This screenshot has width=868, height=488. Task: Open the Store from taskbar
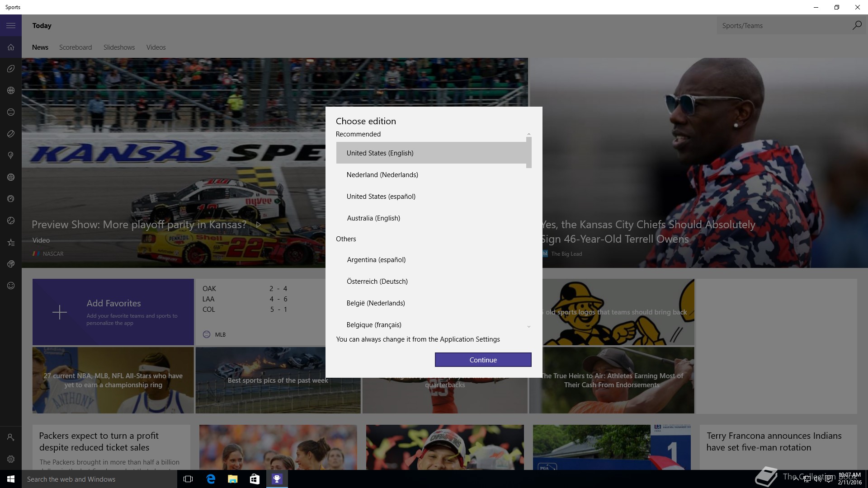tap(255, 479)
